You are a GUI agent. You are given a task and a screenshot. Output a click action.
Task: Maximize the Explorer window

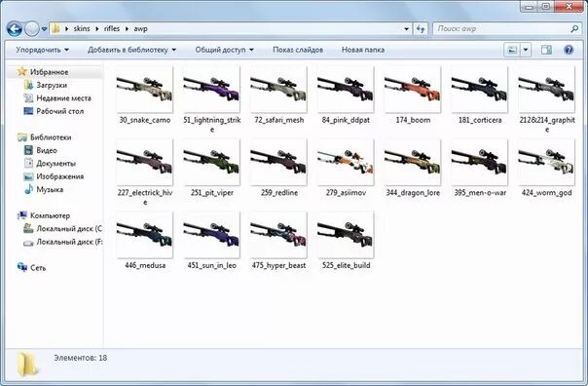[546, 6]
